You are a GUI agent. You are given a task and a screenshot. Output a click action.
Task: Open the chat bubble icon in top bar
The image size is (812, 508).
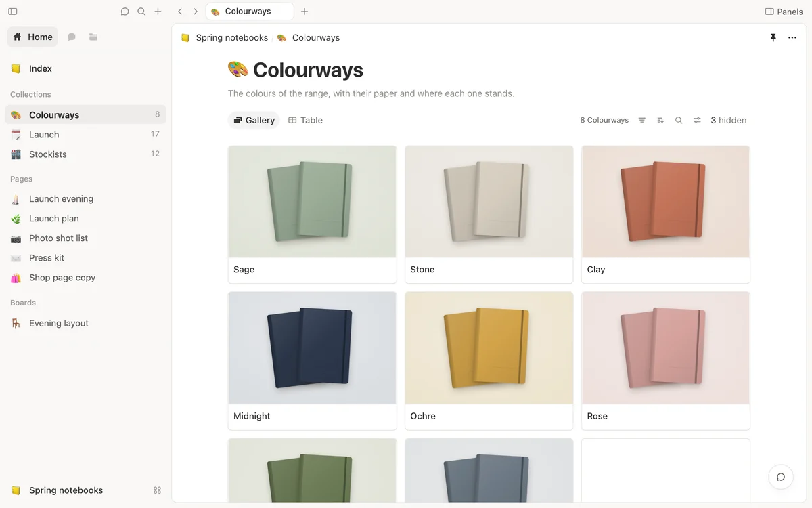(x=125, y=12)
